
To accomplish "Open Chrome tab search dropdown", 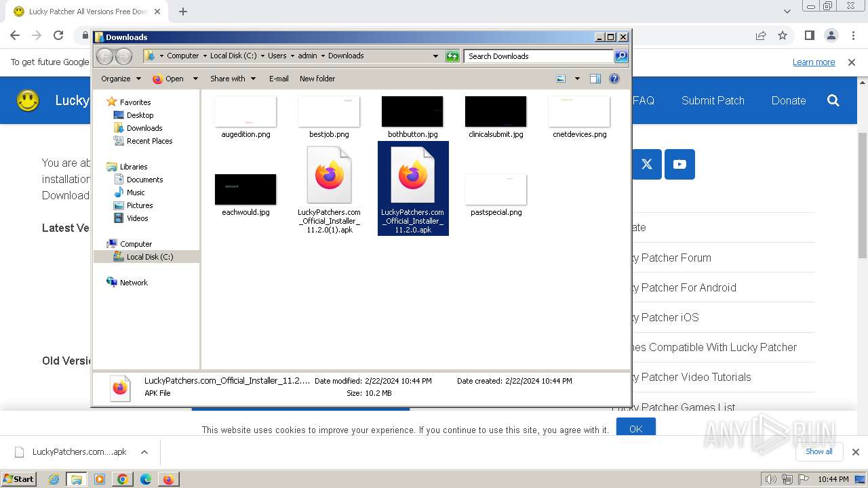I will coord(787,12).
